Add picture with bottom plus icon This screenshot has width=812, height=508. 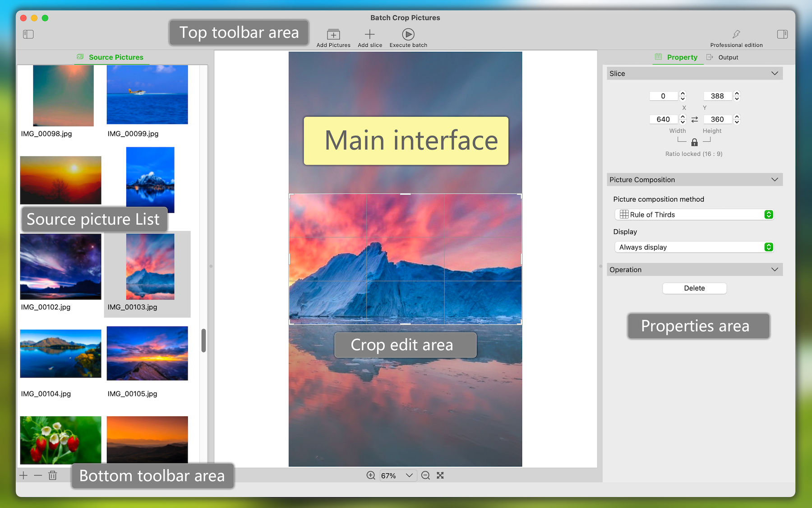coord(23,475)
